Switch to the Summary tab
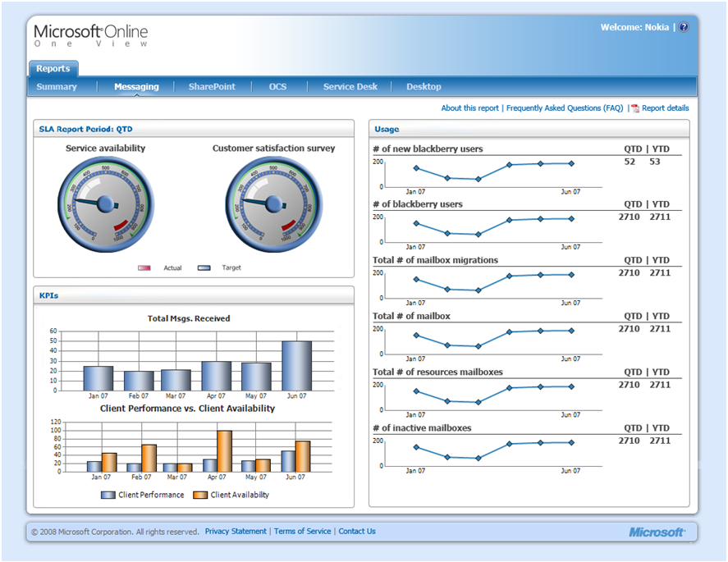Image resolution: width=728 pixels, height=562 pixels. pos(57,87)
